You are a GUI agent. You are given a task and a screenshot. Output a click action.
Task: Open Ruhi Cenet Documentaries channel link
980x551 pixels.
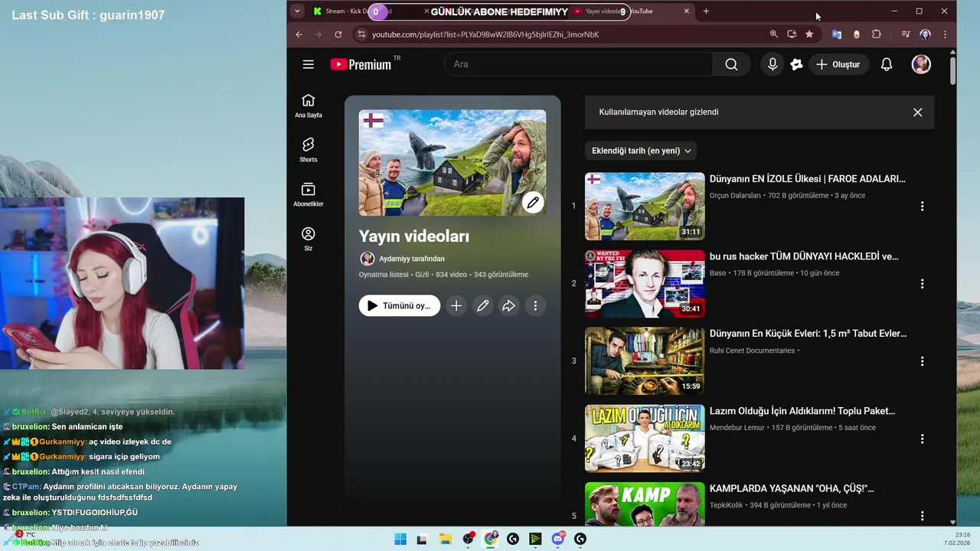click(x=752, y=350)
